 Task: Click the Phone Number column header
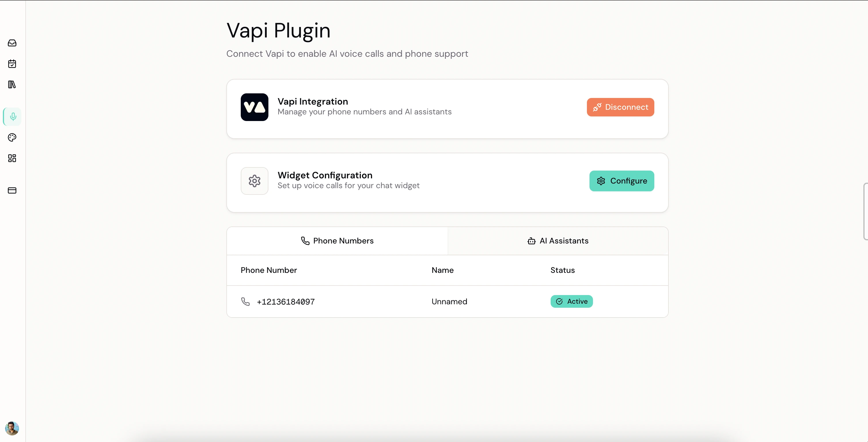pyautogui.click(x=269, y=270)
